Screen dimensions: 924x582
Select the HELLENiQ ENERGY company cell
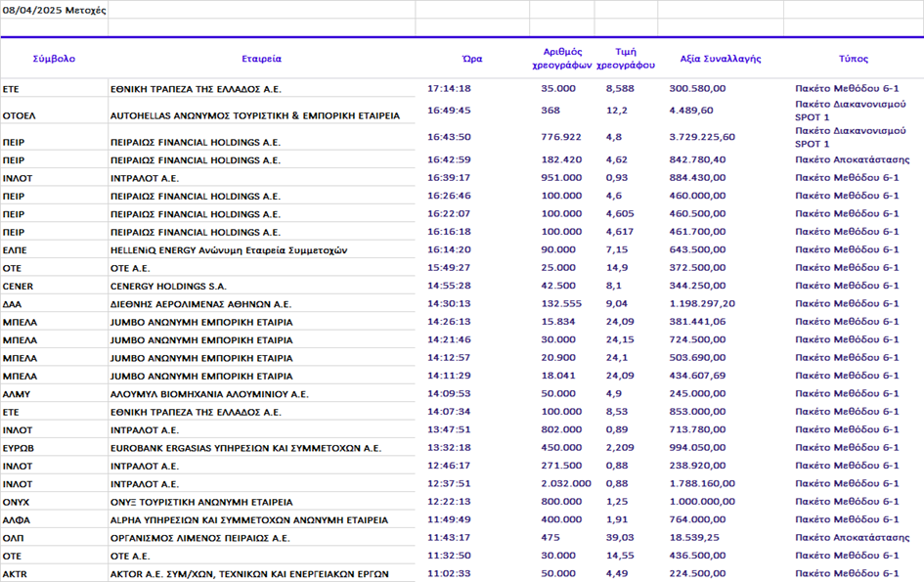pyautogui.click(x=229, y=250)
